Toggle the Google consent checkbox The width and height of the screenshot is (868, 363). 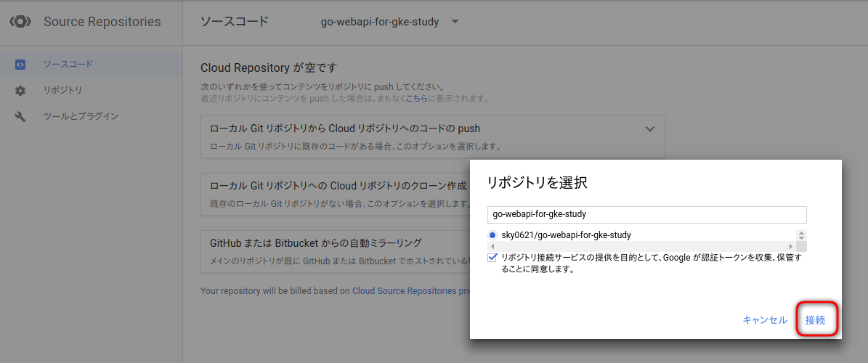(x=492, y=257)
